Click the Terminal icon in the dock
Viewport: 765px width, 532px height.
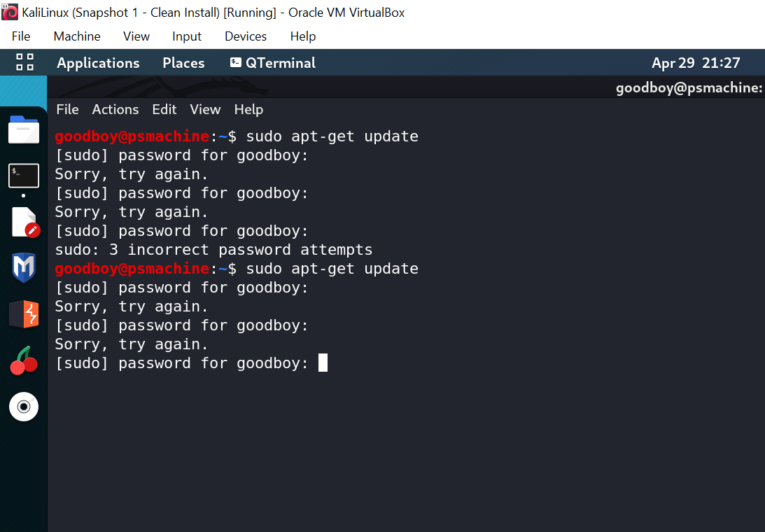point(24,175)
